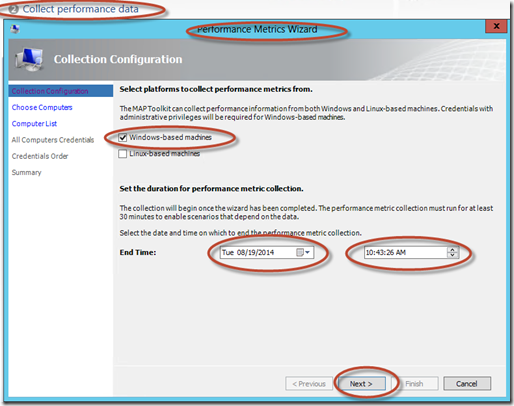The height and width of the screenshot is (406, 514).
Task: Click the date text 08/19/2014 field
Action: click(x=255, y=252)
